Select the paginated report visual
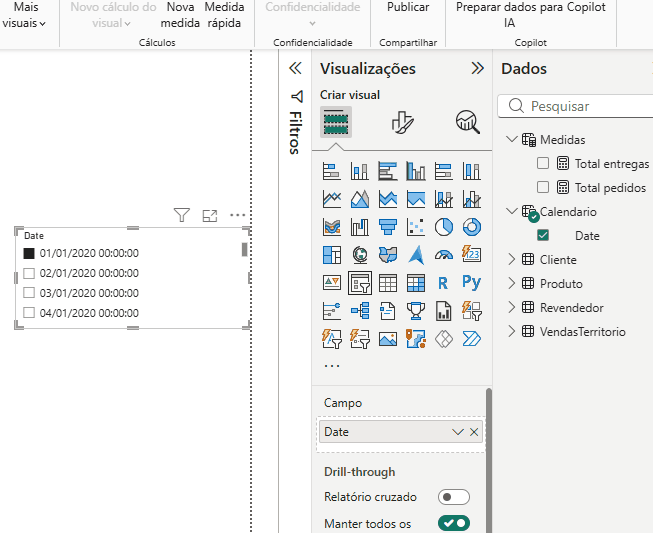This screenshot has width=653, height=533. point(444,311)
